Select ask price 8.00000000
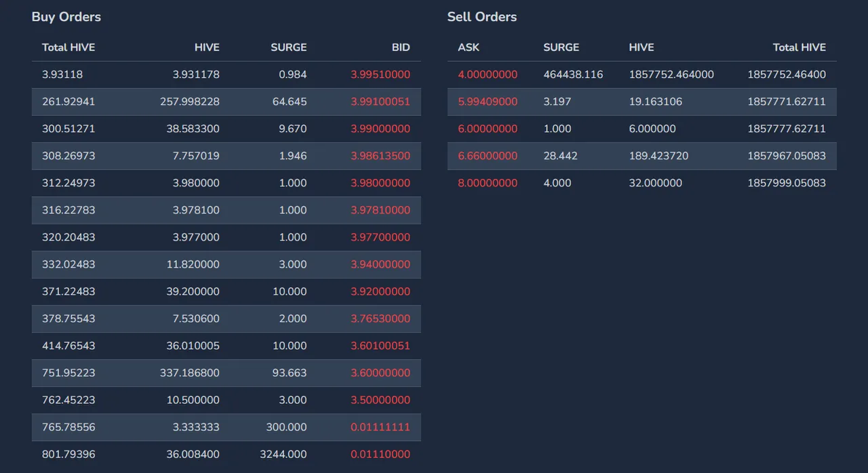868x473 pixels. (x=488, y=183)
